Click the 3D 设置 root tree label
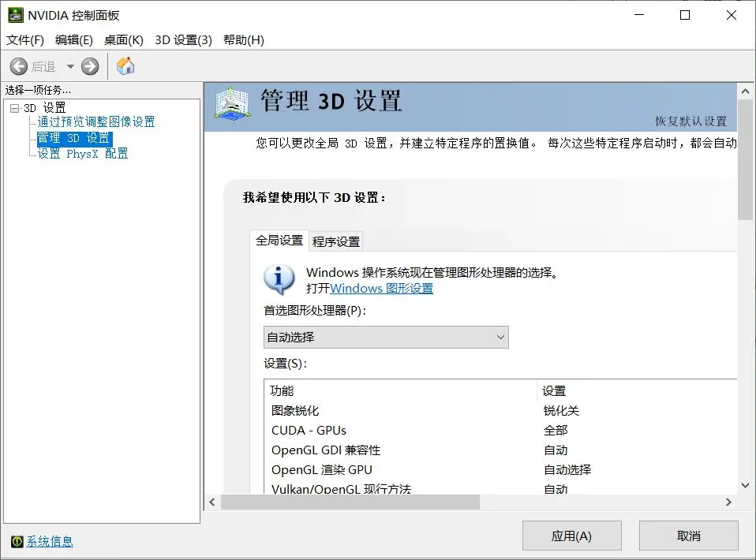 [x=45, y=108]
